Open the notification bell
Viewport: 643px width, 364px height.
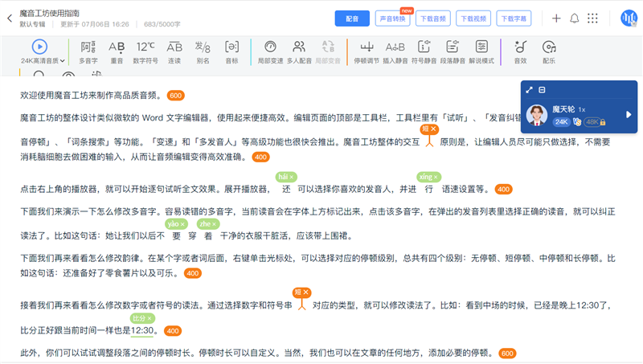tap(574, 18)
